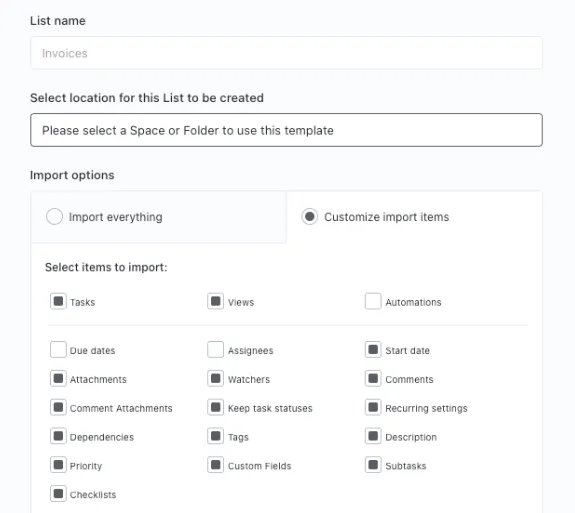Toggle the Checklists checkbox
The height and width of the screenshot is (513, 575).
[58, 494]
